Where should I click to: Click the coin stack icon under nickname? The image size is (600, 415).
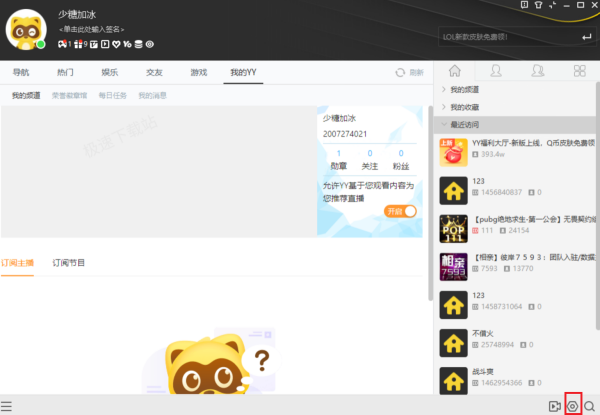[139, 44]
